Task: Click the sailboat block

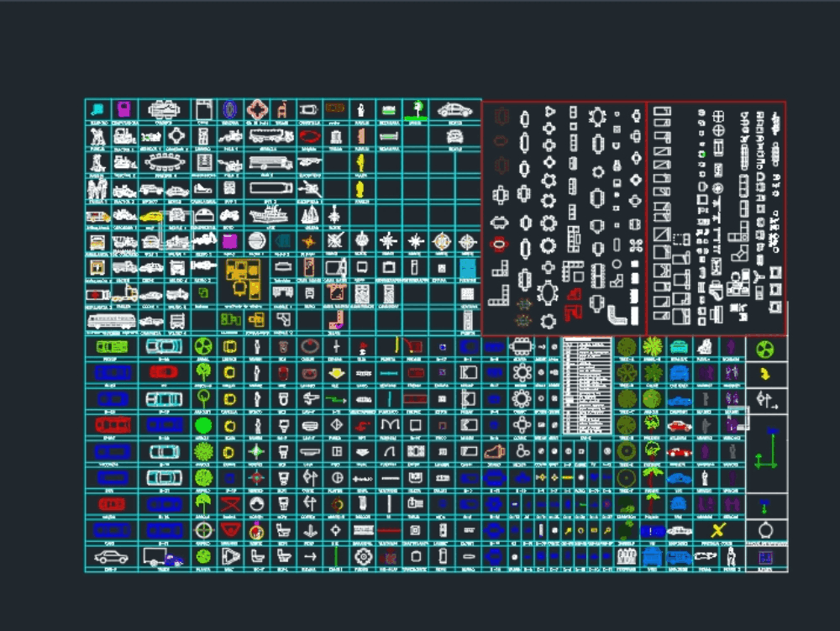Action: pyautogui.click(x=310, y=216)
